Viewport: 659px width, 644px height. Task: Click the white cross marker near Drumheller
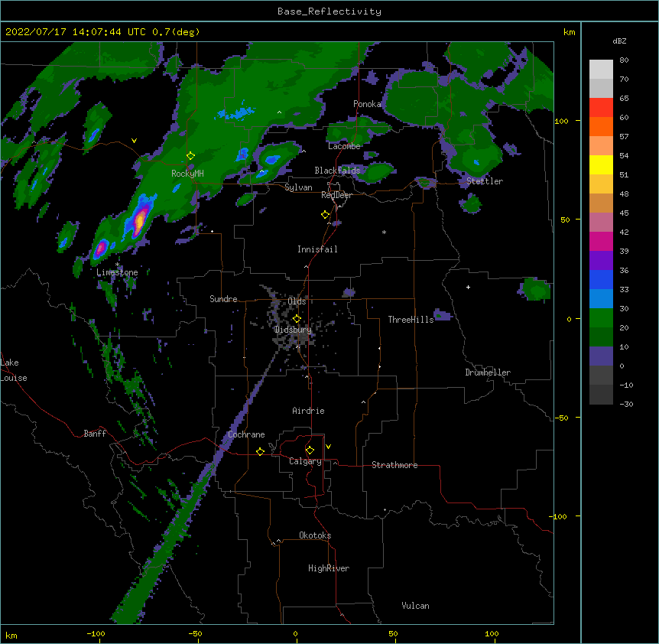point(468,287)
